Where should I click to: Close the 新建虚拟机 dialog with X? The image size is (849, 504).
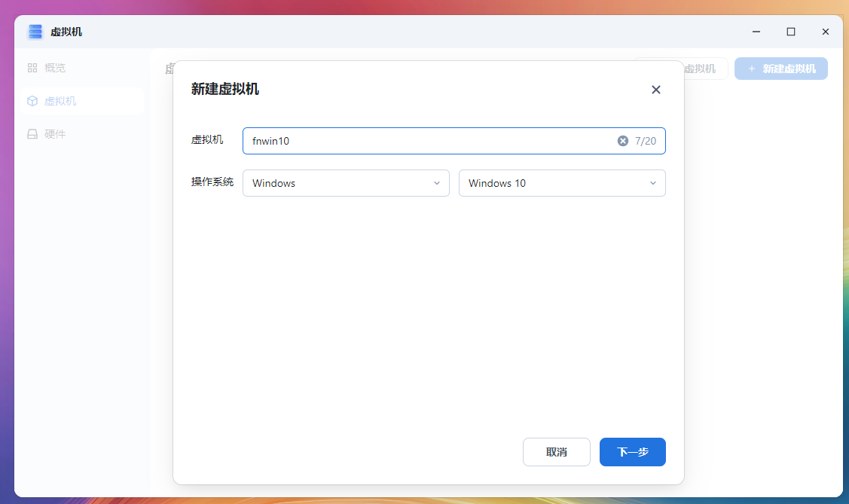(655, 90)
